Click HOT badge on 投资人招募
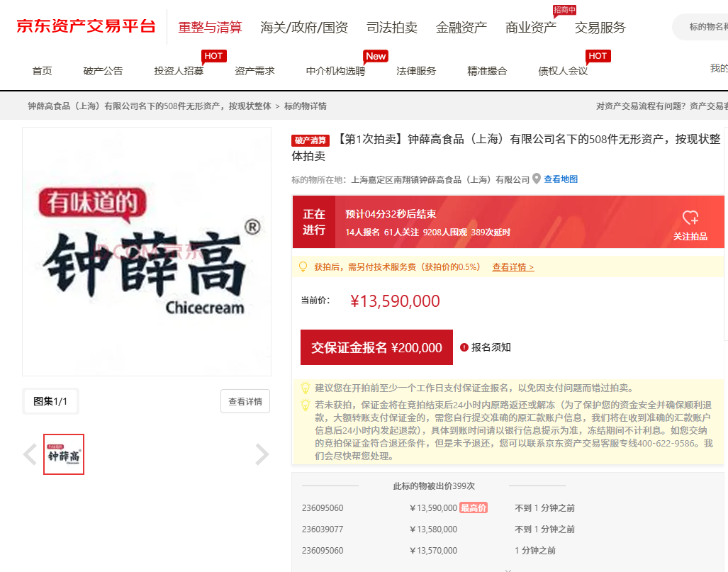 pyautogui.click(x=213, y=56)
